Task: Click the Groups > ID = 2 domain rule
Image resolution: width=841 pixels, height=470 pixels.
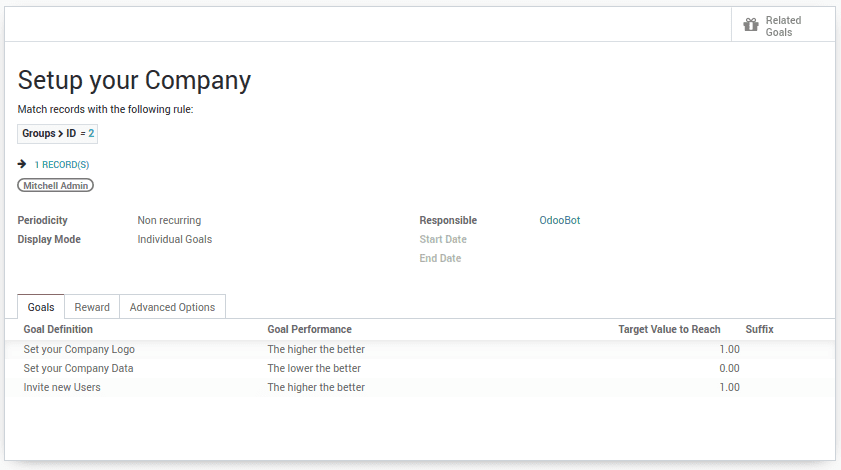Action: (58, 133)
